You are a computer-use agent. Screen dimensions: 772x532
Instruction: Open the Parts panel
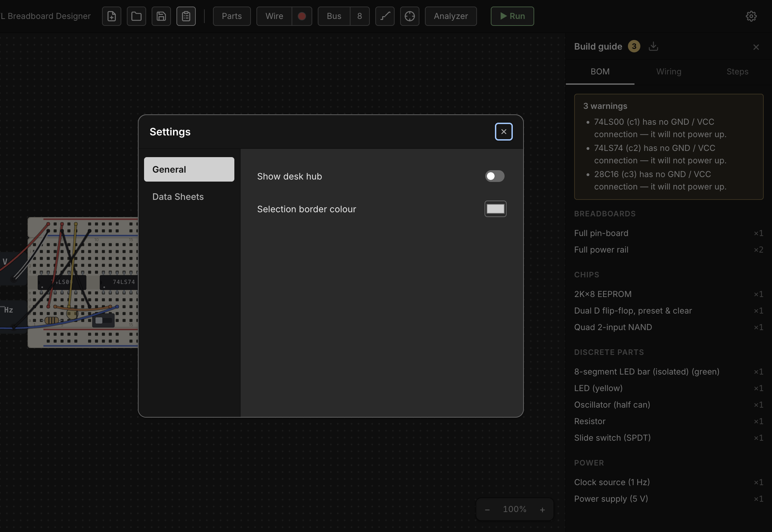point(232,16)
